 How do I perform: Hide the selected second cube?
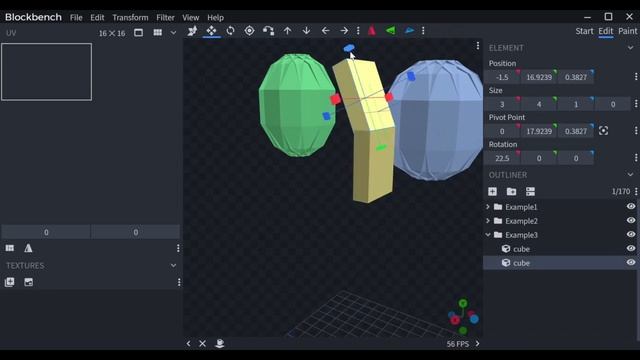[x=631, y=262]
